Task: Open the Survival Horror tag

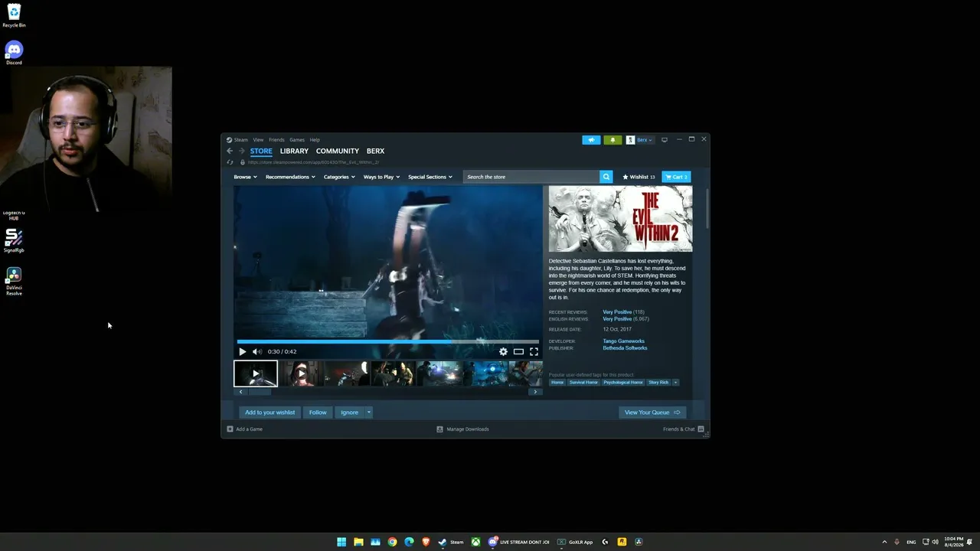Action: (583, 383)
